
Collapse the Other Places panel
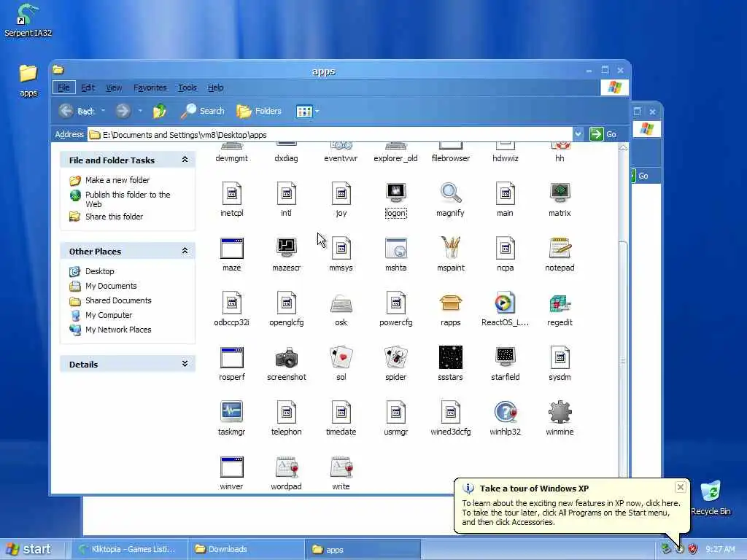click(185, 251)
